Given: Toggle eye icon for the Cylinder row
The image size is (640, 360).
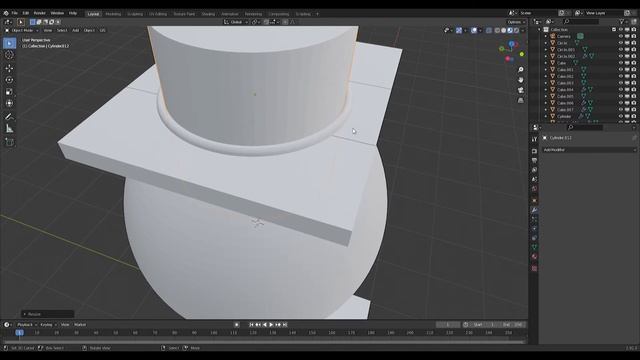Looking at the screenshot, I should pos(620,116).
